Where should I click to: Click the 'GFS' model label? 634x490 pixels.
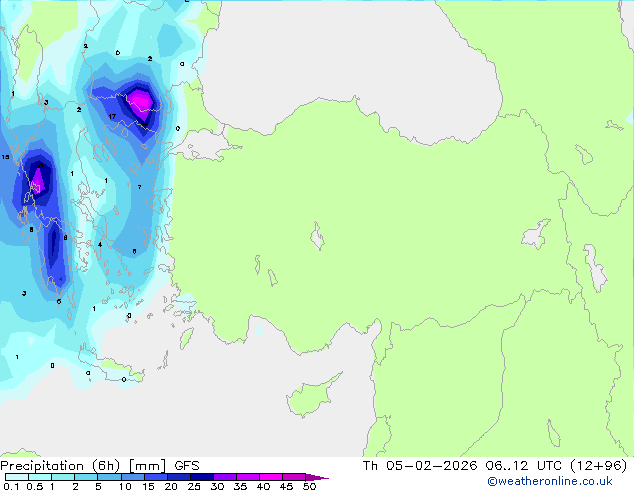click(187, 466)
